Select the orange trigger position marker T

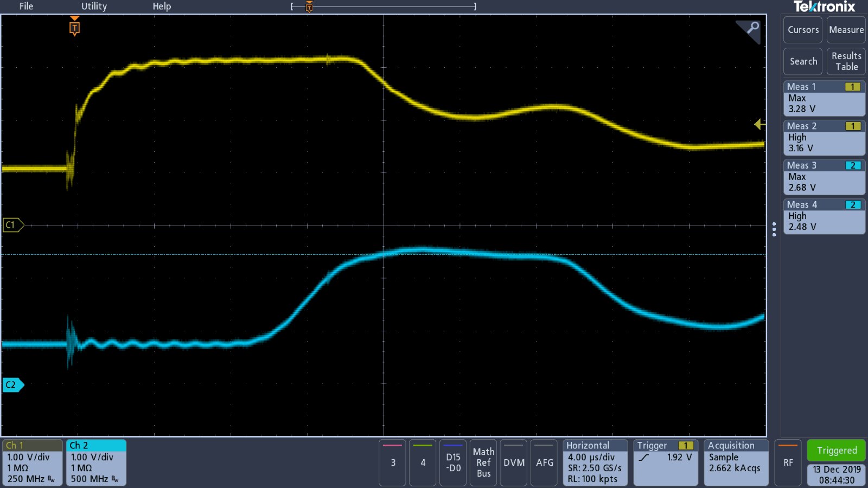pyautogui.click(x=75, y=27)
